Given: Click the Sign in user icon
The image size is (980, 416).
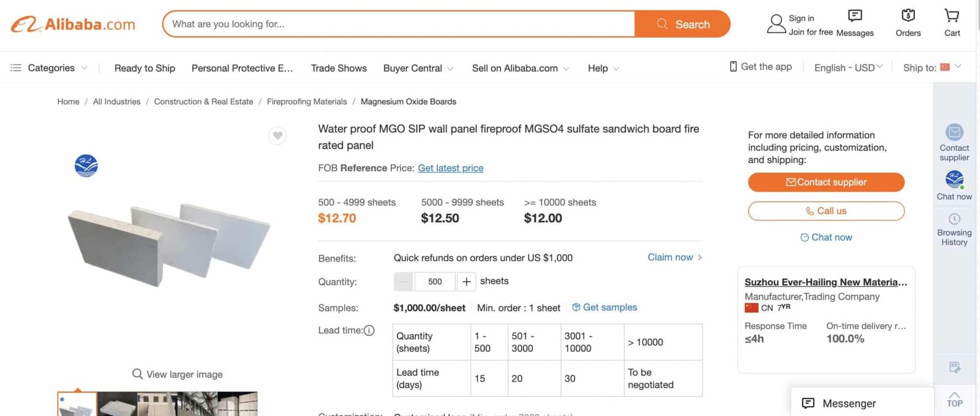Looking at the screenshot, I should click(x=776, y=24).
